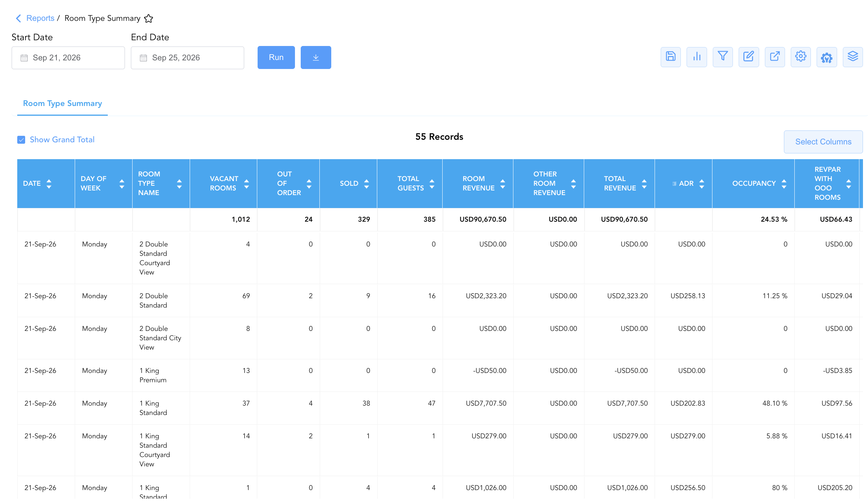Favorite the report with the star icon
The width and height of the screenshot is (868, 503).
[148, 18]
